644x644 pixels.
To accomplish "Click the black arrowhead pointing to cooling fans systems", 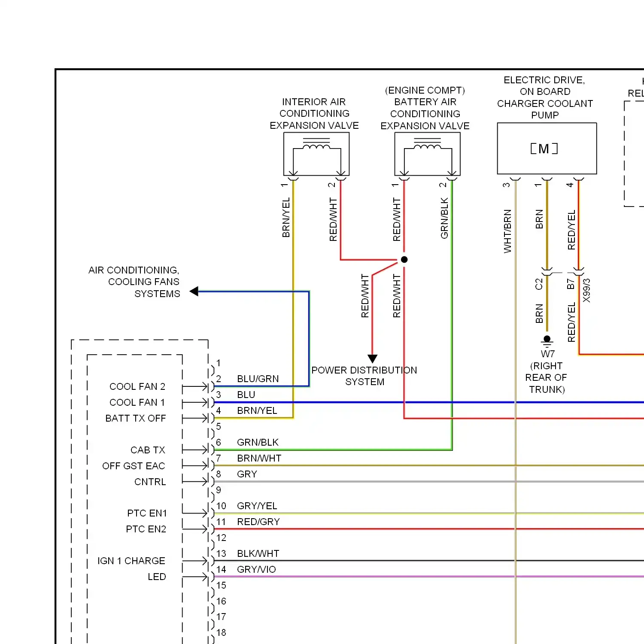I will (194, 292).
